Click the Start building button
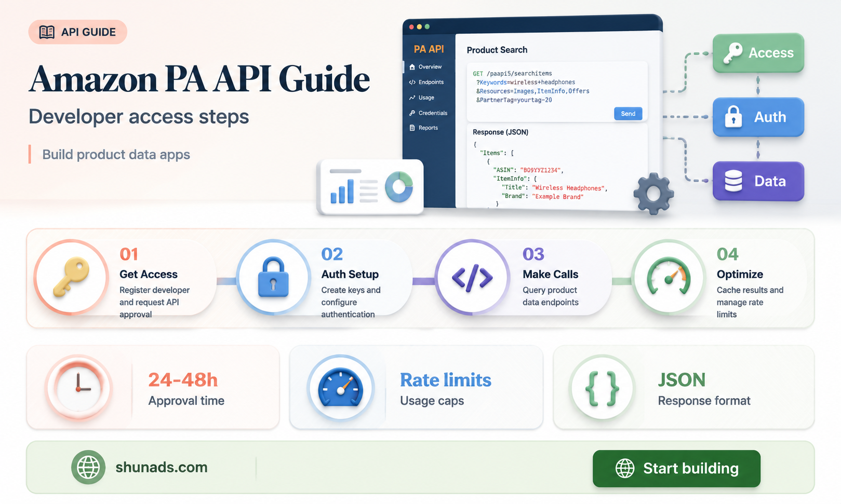841x504 pixels. coord(676,469)
